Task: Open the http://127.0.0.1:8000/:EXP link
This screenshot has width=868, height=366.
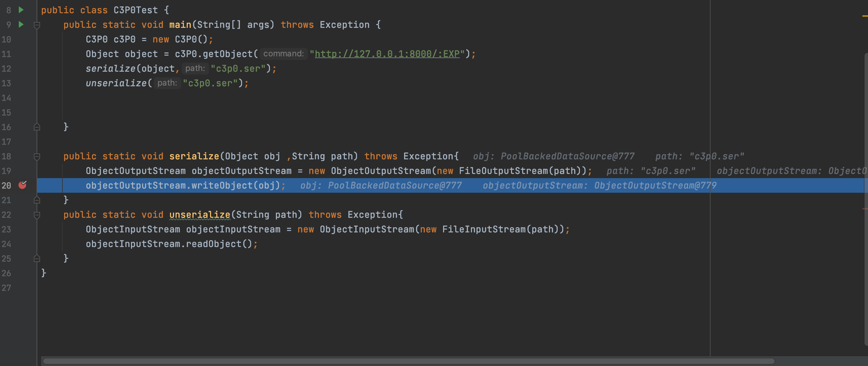Action: (387, 54)
